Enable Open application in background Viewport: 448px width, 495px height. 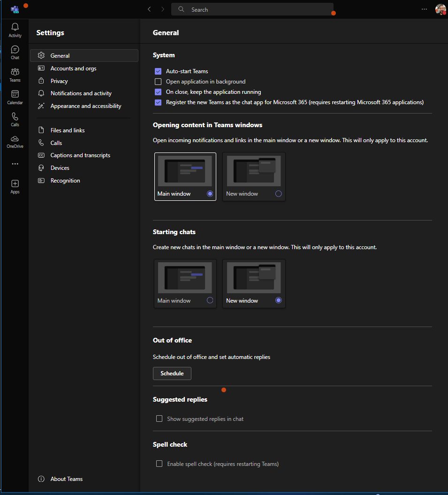pos(158,82)
